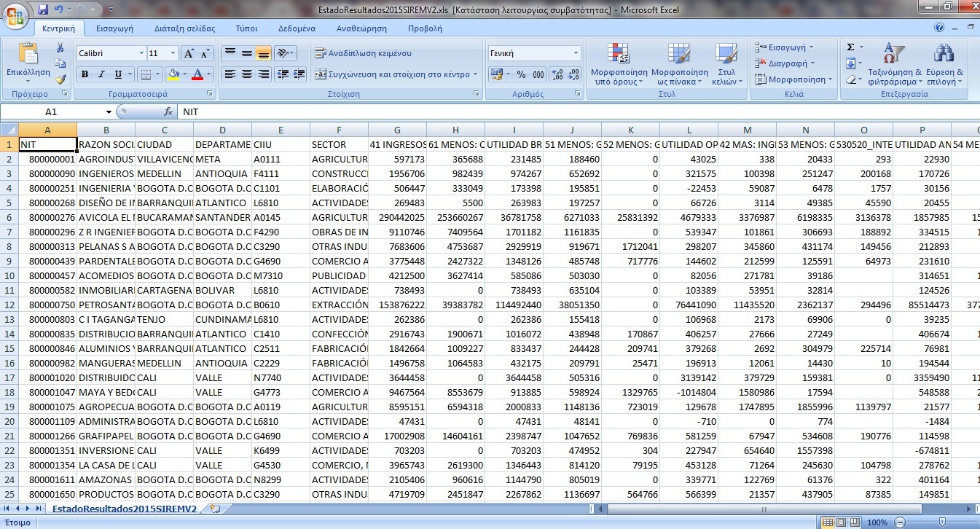Click the center align text icon
Screen dimensions: 980x529
pos(247,74)
